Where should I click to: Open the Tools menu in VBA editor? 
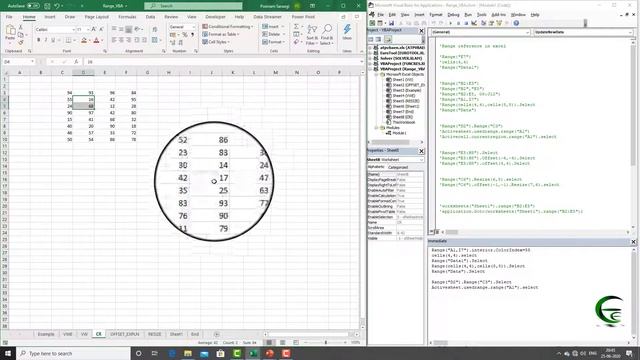point(482,15)
